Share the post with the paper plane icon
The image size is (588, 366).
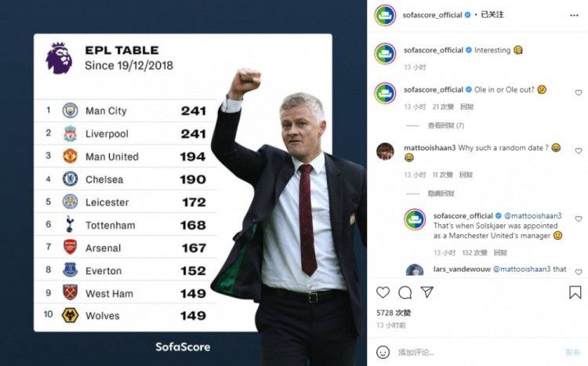426,292
